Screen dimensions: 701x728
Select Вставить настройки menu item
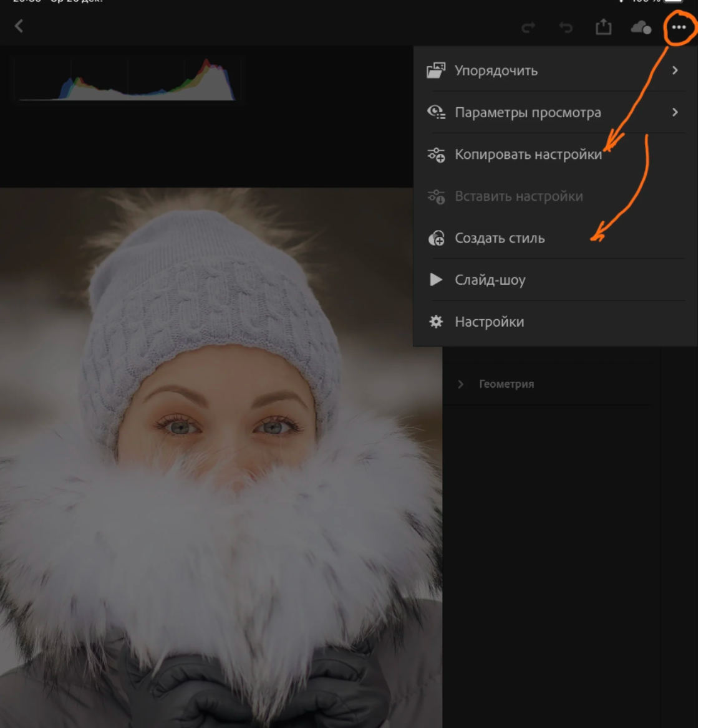(x=518, y=196)
